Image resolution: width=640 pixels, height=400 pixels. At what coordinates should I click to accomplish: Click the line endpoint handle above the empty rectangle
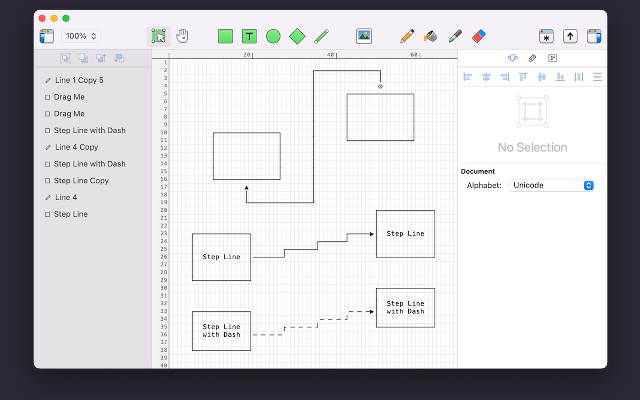tap(380, 87)
